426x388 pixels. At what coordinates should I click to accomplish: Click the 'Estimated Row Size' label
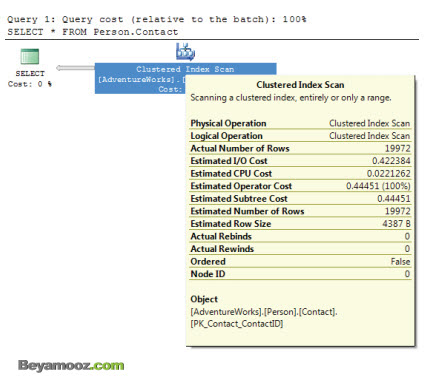click(231, 224)
